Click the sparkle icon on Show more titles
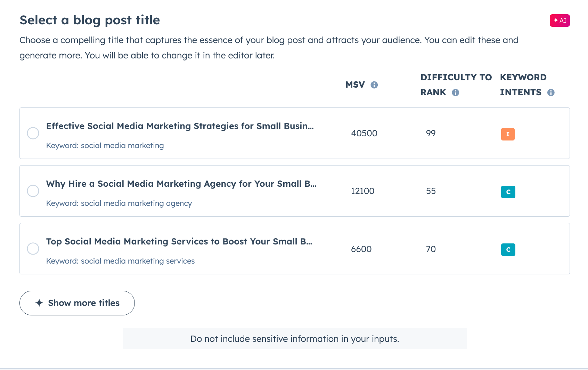588x370 pixels. pos(39,303)
